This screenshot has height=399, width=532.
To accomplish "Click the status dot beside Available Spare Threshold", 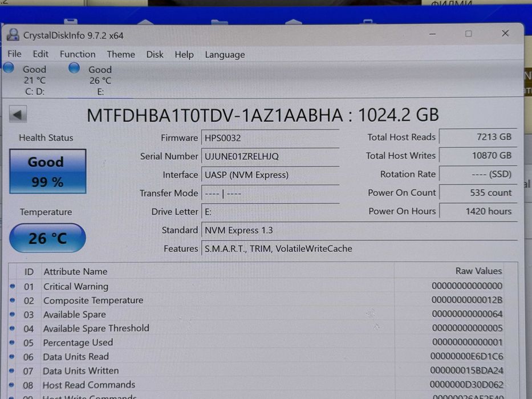I will (12, 328).
